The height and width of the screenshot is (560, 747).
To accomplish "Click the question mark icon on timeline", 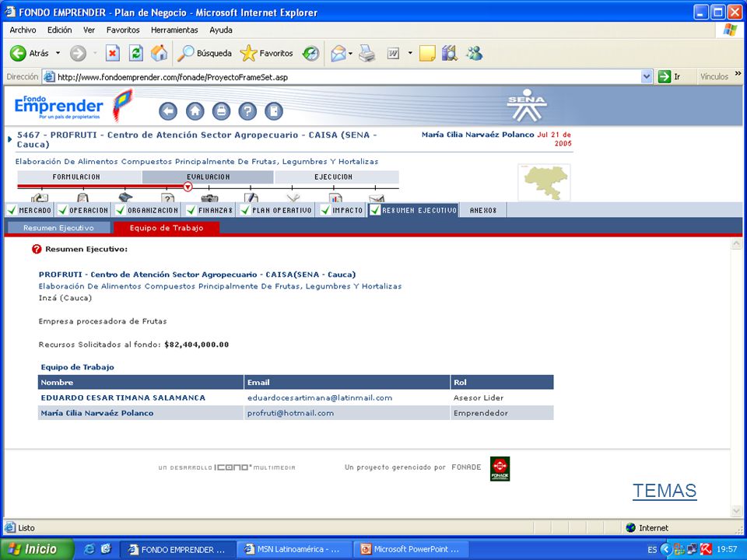I will pos(168,198).
